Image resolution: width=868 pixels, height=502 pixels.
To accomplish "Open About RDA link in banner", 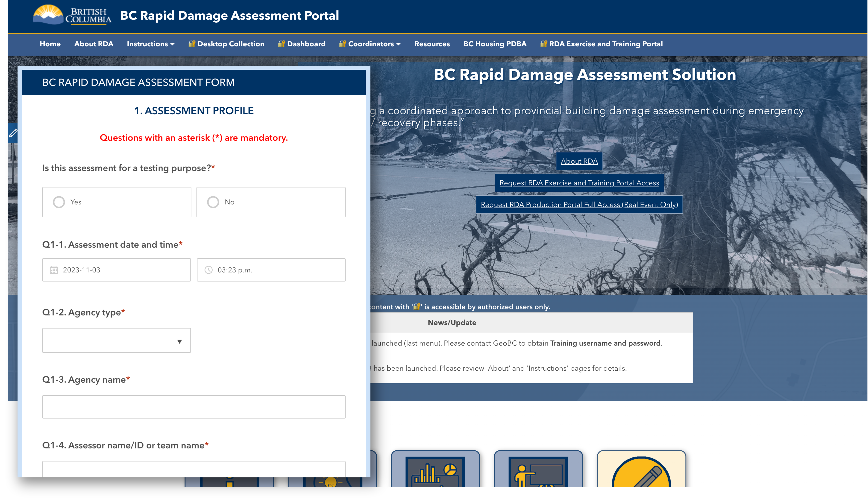I will coord(579,161).
